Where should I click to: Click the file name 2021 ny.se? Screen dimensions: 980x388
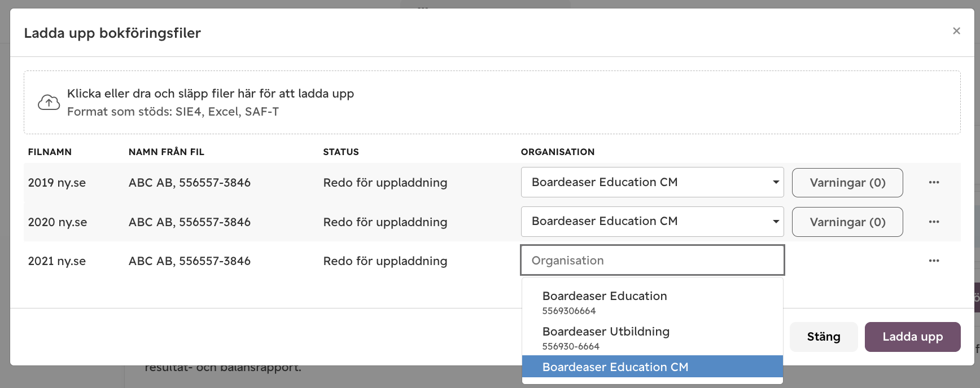(x=57, y=261)
